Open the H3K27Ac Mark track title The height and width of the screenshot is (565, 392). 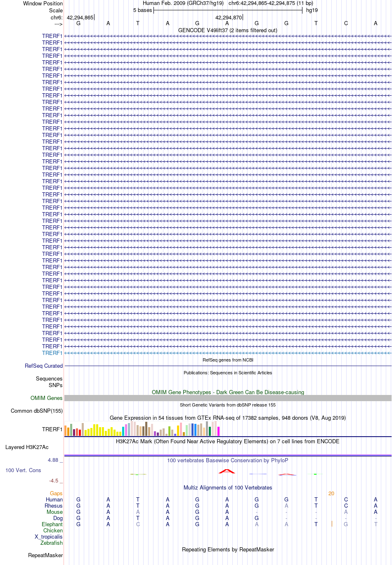pos(228,441)
